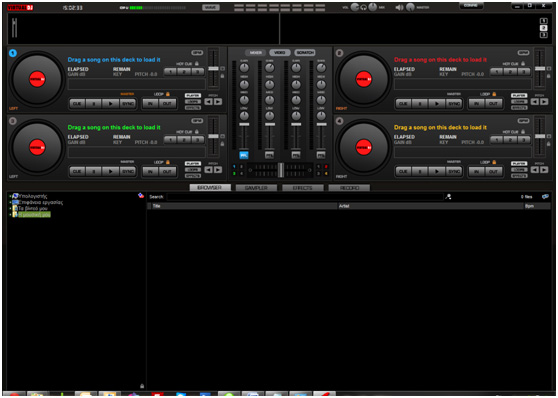558x398 pixels.
Task: Click the deck 4 jog wheel
Action: (x=364, y=147)
